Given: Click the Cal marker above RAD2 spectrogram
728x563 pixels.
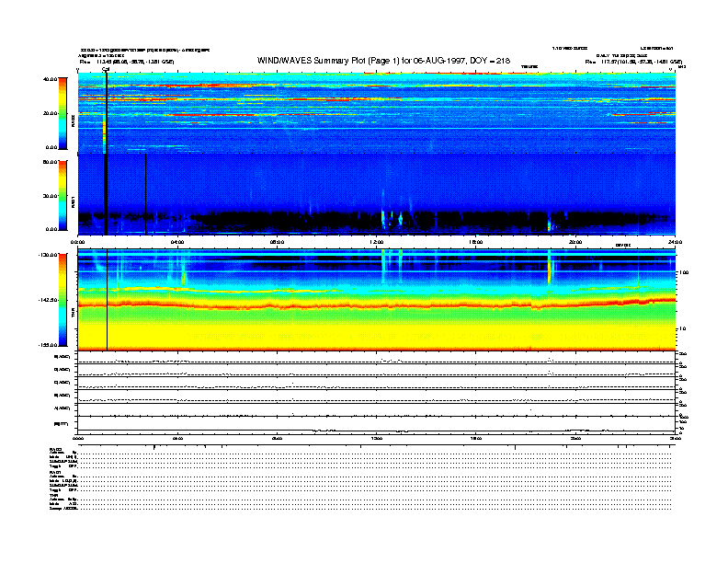Looking at the screenshot, I should (106, 70).
